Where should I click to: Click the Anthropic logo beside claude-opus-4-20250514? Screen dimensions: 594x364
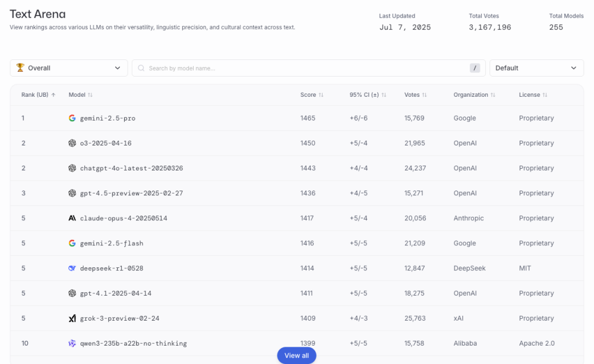pos(72,218)
